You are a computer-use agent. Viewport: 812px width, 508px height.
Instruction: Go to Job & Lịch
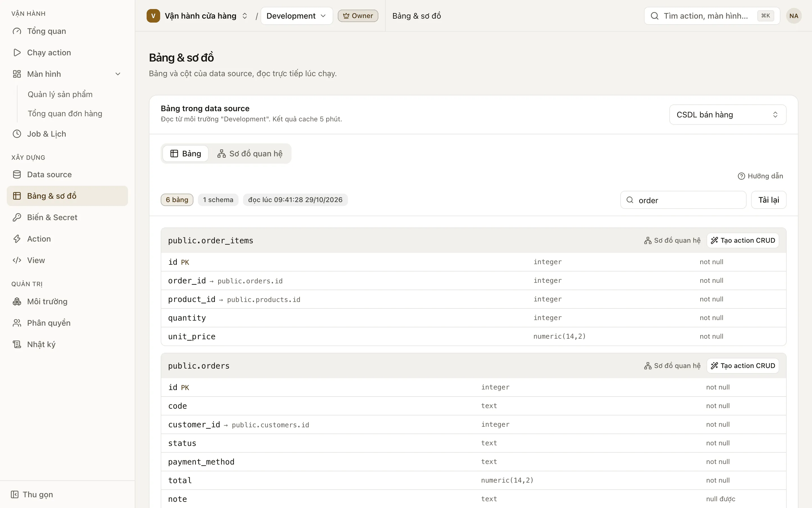click(x=67, y=134)
